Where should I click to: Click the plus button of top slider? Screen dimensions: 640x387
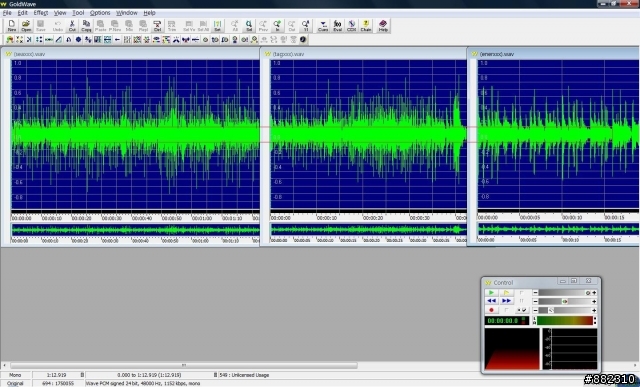point(594,293)
